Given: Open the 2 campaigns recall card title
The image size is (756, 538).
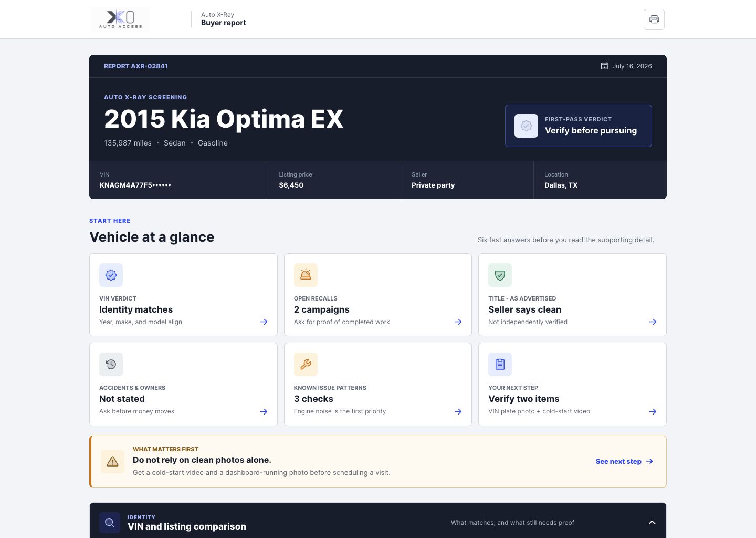Looking at the screenshot, I should pyautogui.click(x=322, y=309).
